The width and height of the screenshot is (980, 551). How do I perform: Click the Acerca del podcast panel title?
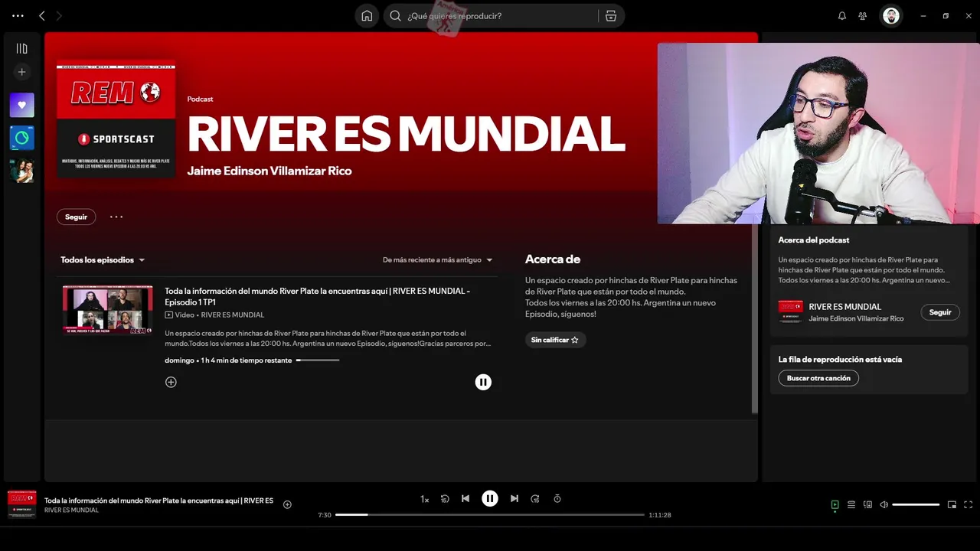pyautogui.click(x=814, y=240)
